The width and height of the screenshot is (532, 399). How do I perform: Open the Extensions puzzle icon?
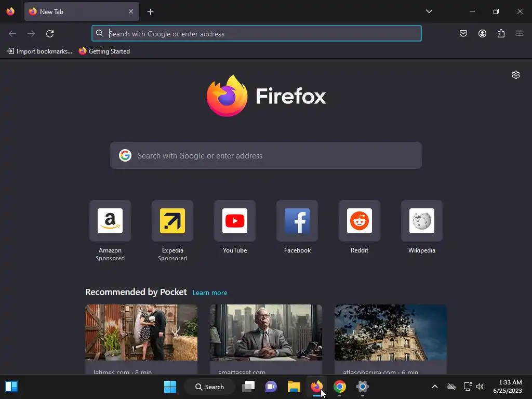(501, 33)
